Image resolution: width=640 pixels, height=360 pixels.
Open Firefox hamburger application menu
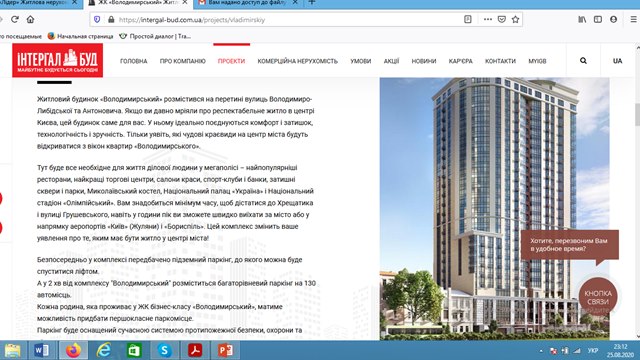(633, 19)
